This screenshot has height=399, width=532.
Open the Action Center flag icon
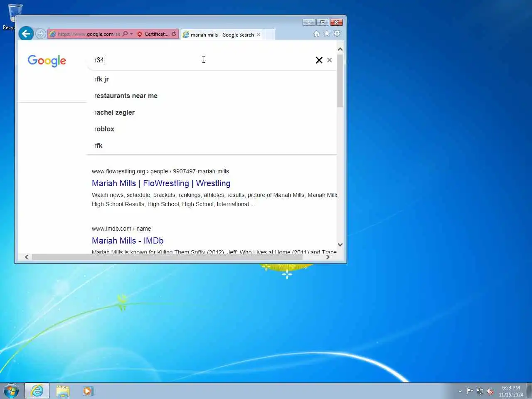[470, 391]
